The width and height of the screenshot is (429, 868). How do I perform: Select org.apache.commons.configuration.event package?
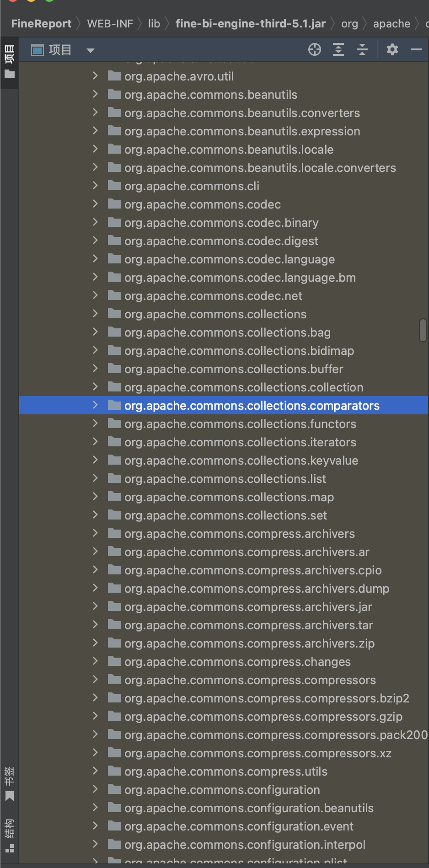click(239, 826)
